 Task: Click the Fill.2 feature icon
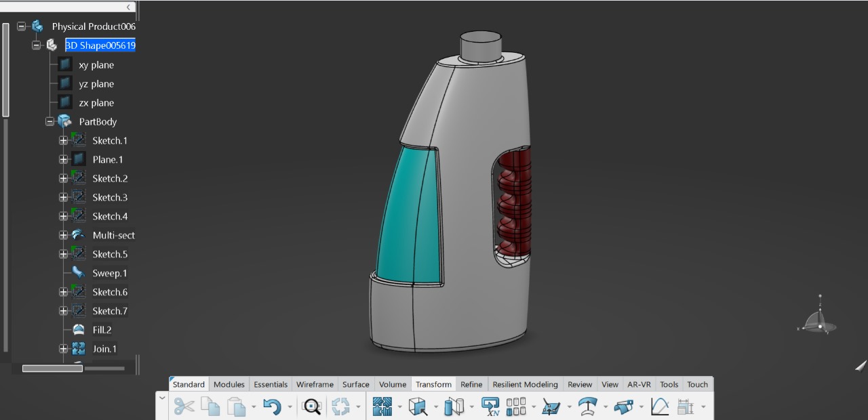pos(79,330)
